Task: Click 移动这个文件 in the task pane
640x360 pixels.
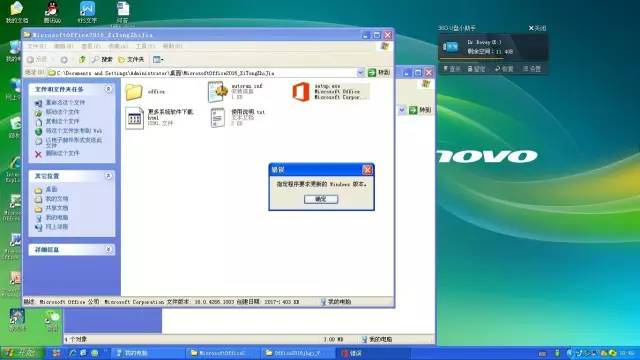Action: pyautogui.click(x=62, y=112)
